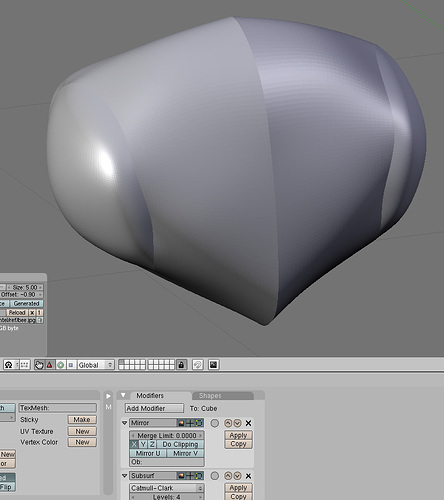Toggle Mirror modifier enable during rendering icon
Screen dimensions: 444x500
(181, 423)
